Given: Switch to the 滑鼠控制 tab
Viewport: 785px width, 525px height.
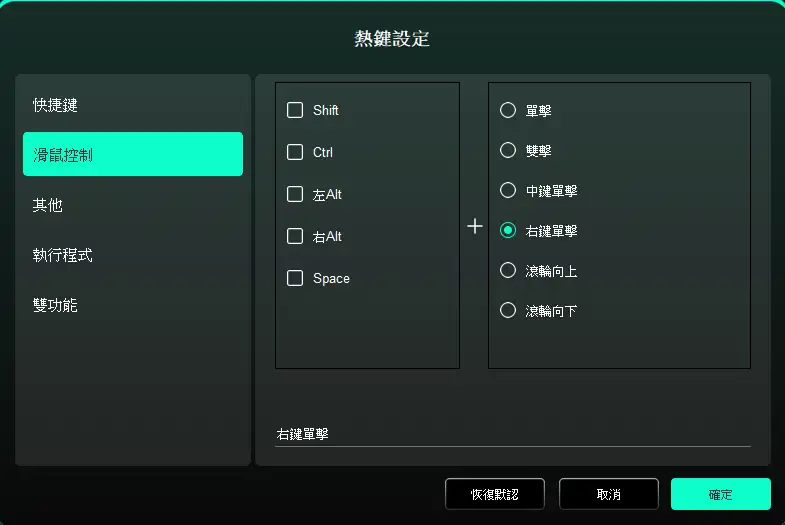Looking at the screenshot, I should [x=133, y=154].
